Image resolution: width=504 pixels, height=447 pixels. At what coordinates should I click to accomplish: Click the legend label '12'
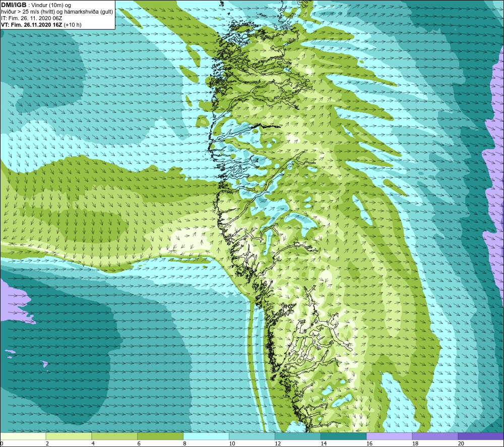click(278, 443)
